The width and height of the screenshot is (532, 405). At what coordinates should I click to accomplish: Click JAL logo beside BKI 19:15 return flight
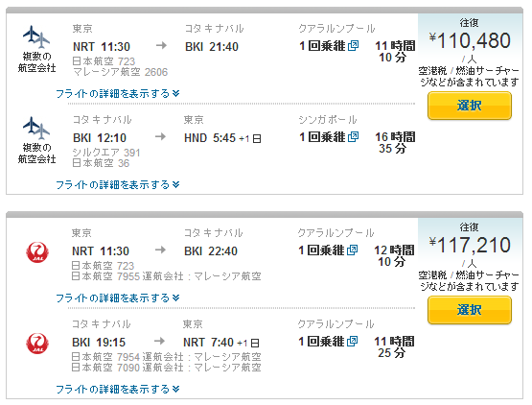tap(37, 344)
